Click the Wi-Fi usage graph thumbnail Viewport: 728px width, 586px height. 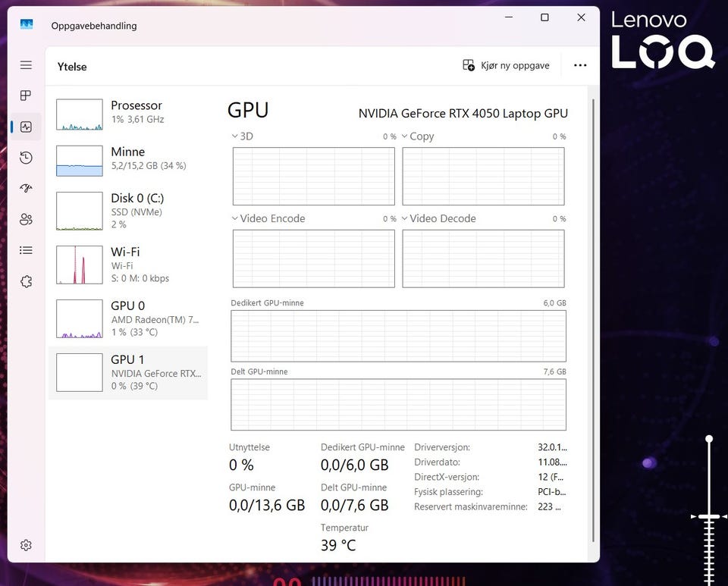pyautogui.click(x=80, y=265)
